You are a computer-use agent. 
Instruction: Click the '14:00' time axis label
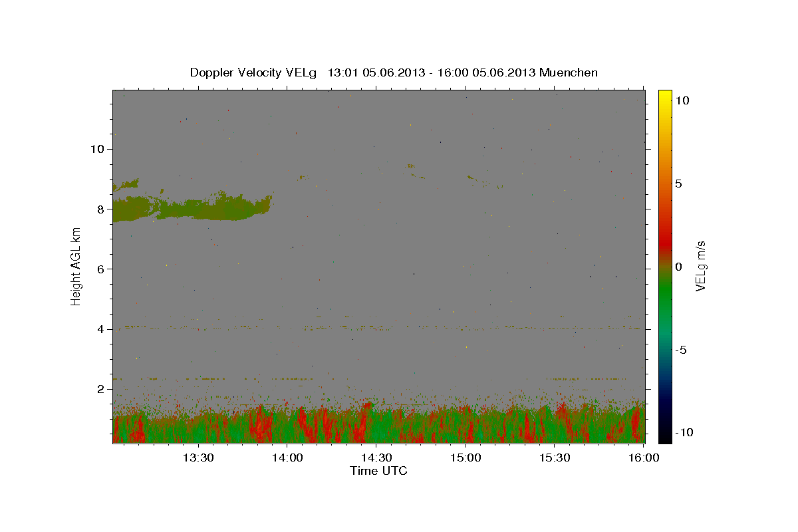(x=287, y=458)
